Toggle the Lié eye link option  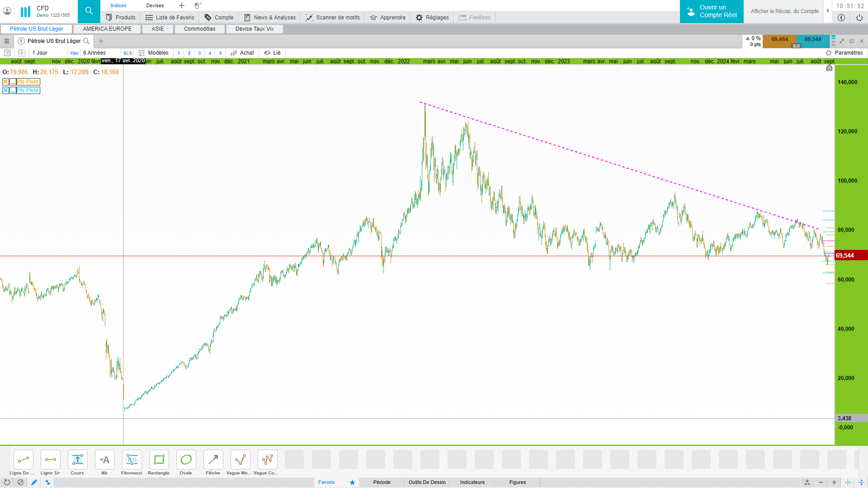point(272,53)
